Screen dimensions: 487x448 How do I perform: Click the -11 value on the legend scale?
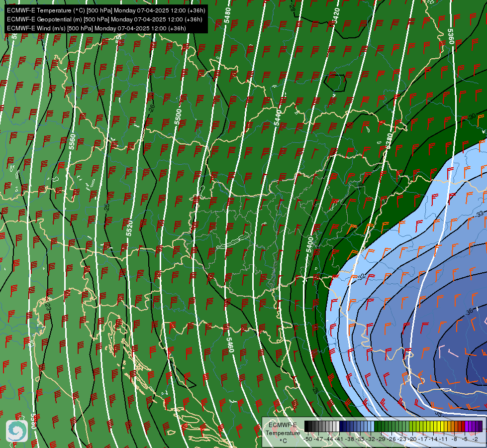[x=444, y=439]
